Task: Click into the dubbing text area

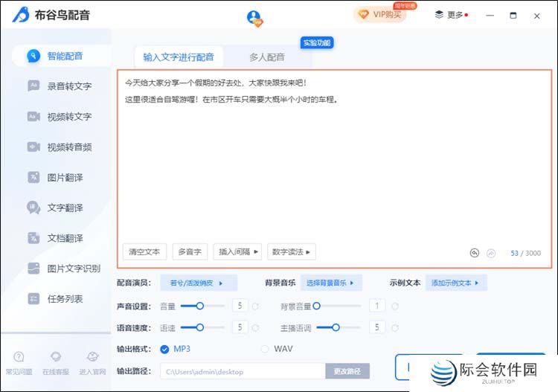Action: click(x=334, y=167)
